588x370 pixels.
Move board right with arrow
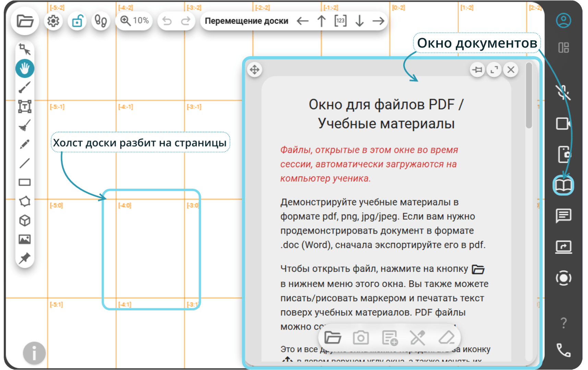coord(379,21)
